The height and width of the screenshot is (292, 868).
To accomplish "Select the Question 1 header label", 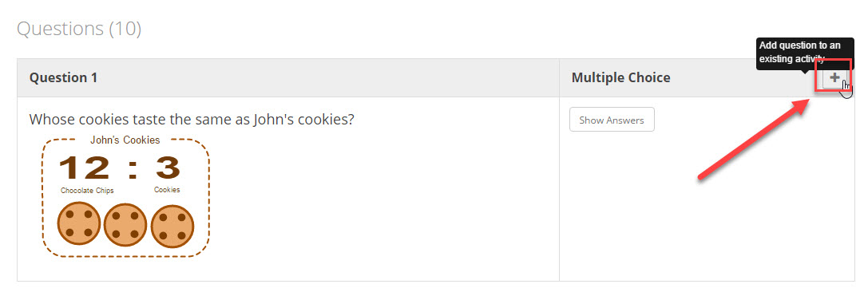I will coord(63,78).
